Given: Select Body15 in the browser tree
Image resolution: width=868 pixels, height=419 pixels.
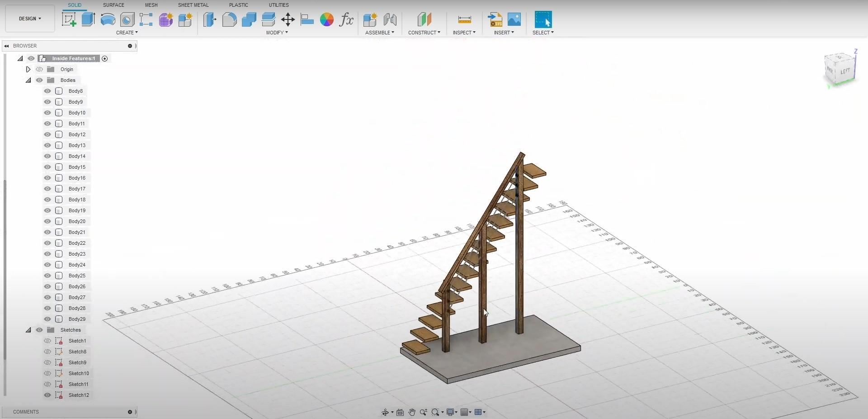Looking at the screenshot, I should coord(77,167).
